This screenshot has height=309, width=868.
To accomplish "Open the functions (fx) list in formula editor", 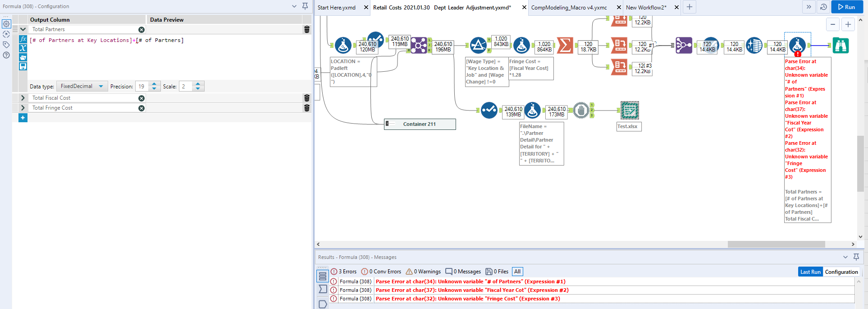I will click(23, 39).
